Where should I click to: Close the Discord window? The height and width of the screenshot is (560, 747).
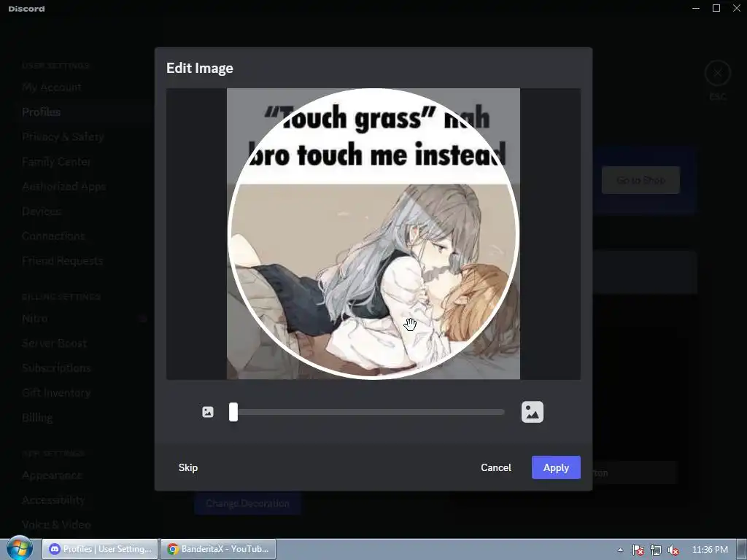click(737, 8)
